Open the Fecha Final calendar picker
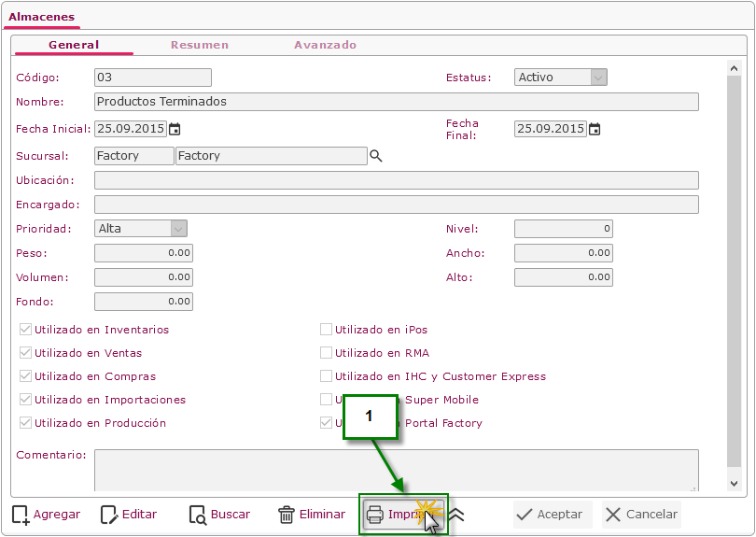756x537 pixels. 595,129
